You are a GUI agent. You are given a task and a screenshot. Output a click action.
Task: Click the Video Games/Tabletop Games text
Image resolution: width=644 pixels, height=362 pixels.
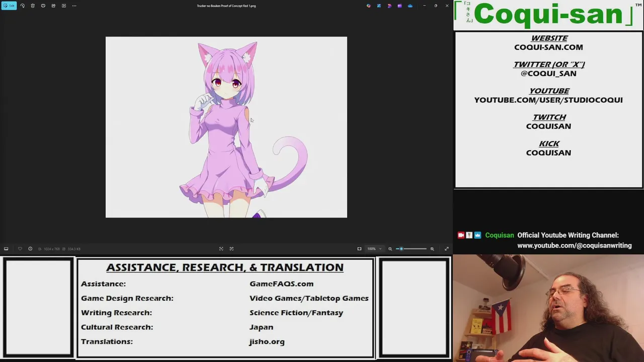(x=309, y=298)
